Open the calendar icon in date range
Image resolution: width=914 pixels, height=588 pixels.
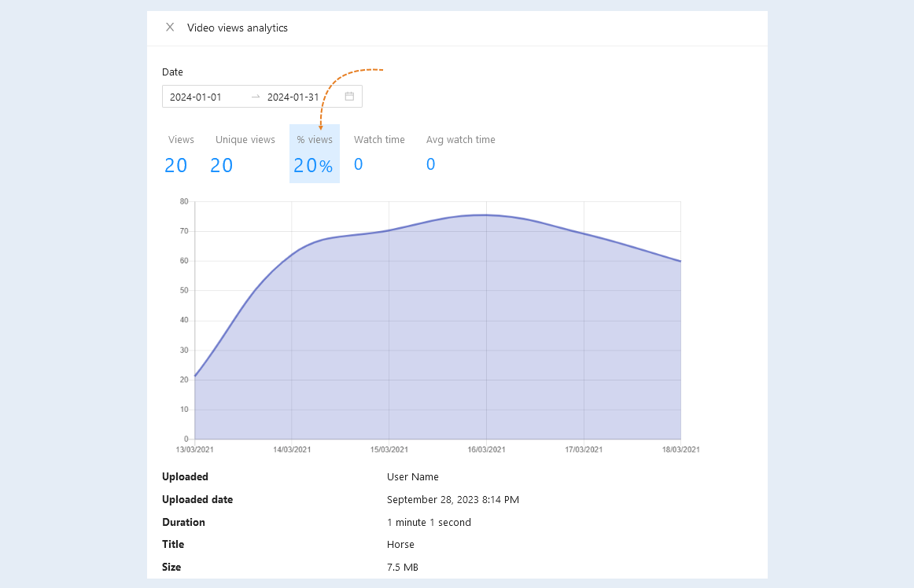click(349, 96)
